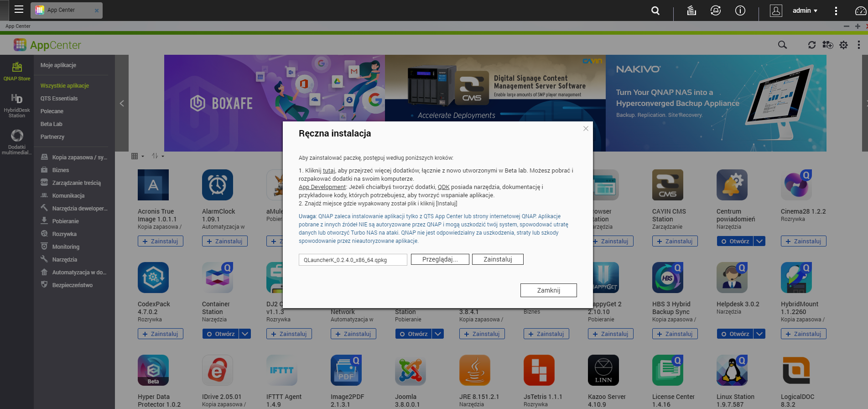Image resolution: width=868 pixels, height=409 pixels.
Task: Click the Zamknij button
Action: 549,290
